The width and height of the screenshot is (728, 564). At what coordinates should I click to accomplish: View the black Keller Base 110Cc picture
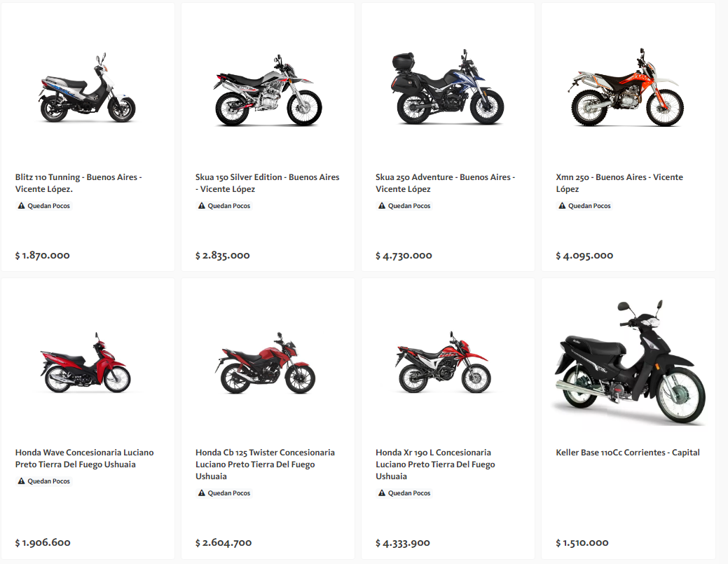pos(628,363)
